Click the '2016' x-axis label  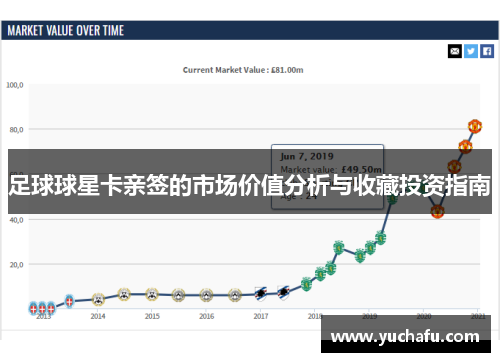pos(206,316)
